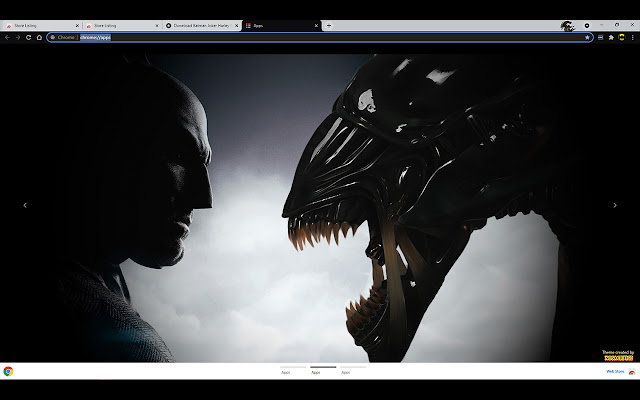Click the round dark icon beside the minimize button
Image resolution: width=640 pixels, height=400 pixels.
click(587, 26)
